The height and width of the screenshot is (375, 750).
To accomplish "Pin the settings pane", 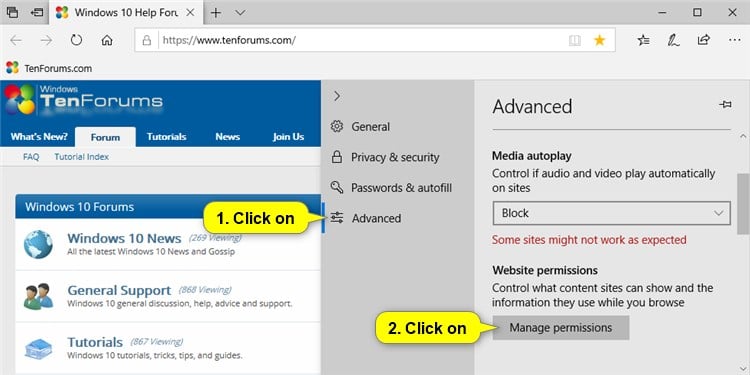I will pos(725,104).
